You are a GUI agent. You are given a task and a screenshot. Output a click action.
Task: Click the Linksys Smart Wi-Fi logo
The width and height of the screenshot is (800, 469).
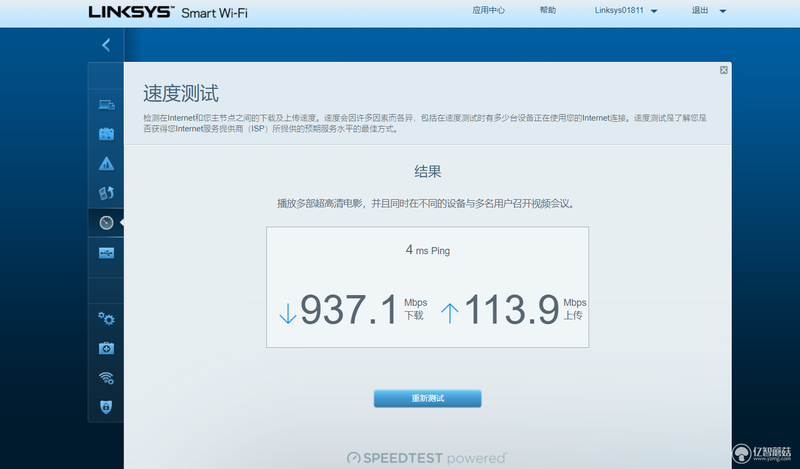[x=168, y=12]
